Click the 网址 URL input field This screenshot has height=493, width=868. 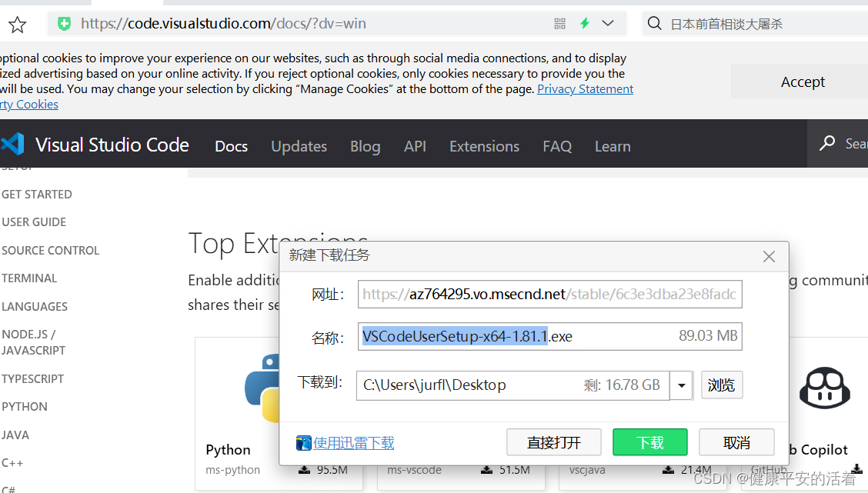point(549,295)
